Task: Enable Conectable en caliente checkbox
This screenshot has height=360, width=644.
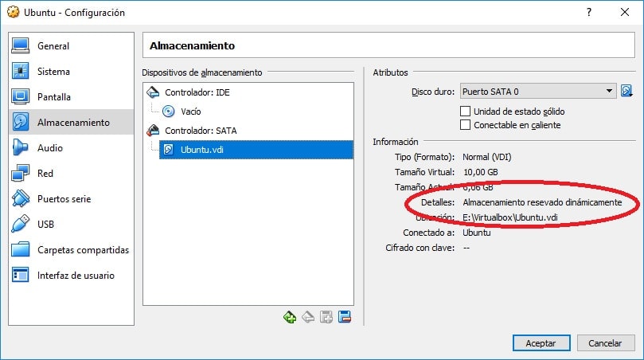Action: click(465, 124)
